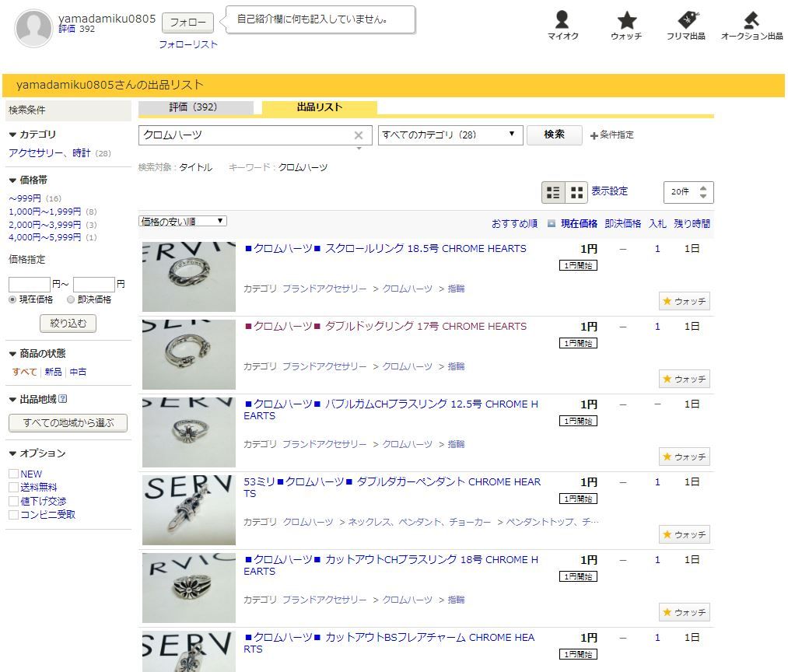The width and height of the screenshot is (788, 672).
Task: Check the NEW option checkbox
Action: (x=13, y=474)
